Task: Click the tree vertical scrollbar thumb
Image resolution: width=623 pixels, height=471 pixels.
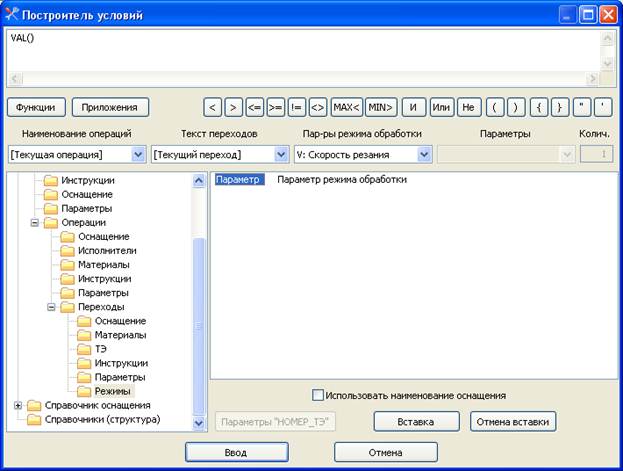Action: (x=199, y=327)
